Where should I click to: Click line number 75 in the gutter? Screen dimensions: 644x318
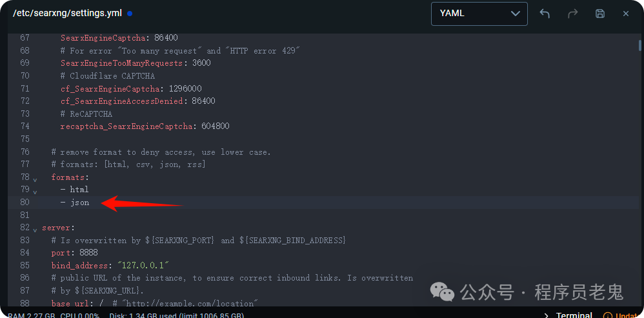pyautogui.click(x=25, y=139)
